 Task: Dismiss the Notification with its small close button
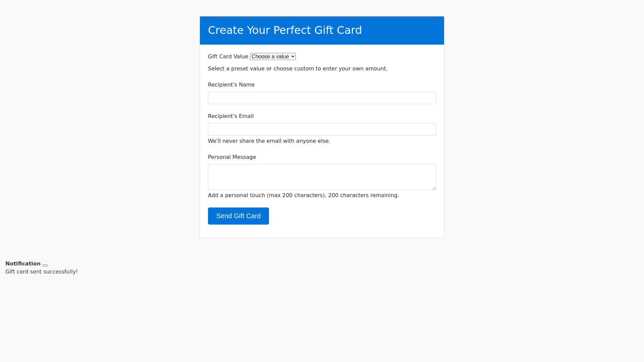click(45, 265)
